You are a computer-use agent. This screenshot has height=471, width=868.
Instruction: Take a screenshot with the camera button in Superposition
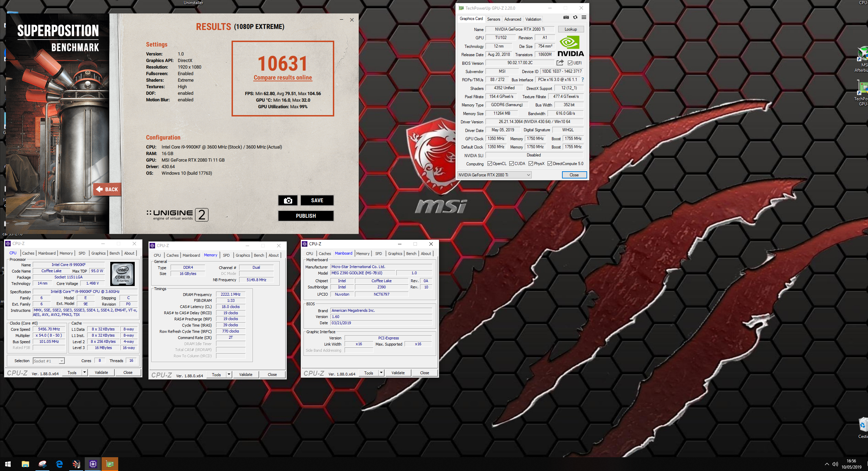click(x=288, y=201)
